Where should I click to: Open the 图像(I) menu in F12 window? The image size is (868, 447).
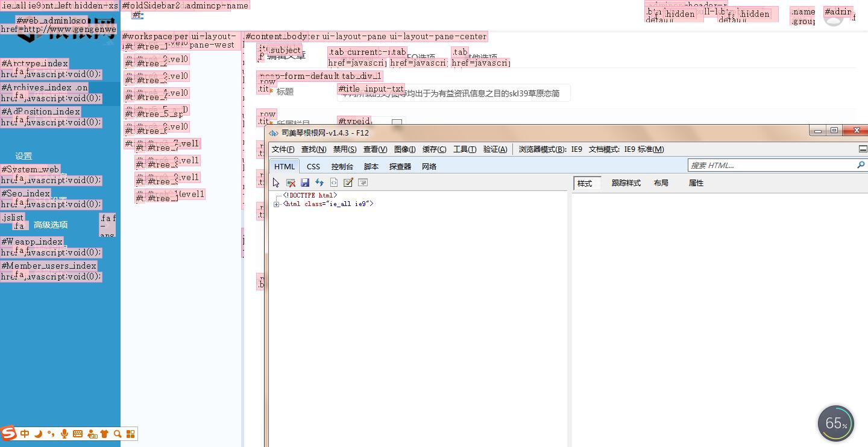tap(404, 149)
